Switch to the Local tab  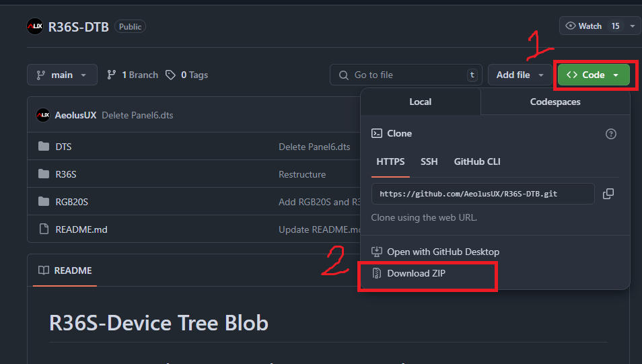421,102
